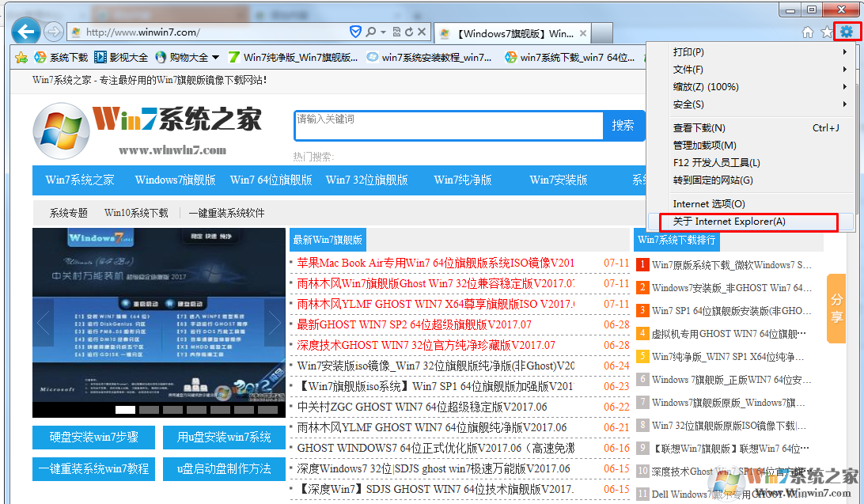The image size is (864, 504).
Task: Close the Windows7旗舰版 browser tab
Action: click(x=582, y=33)
